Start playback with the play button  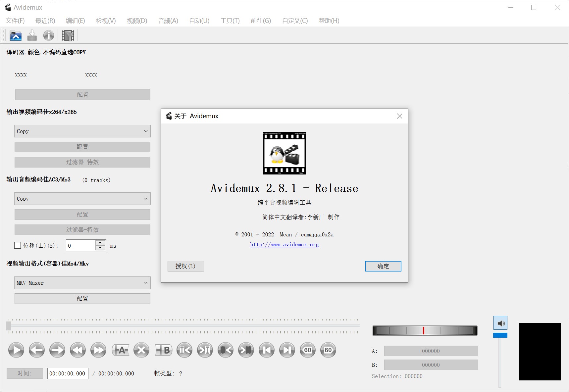tap(16, 350)
